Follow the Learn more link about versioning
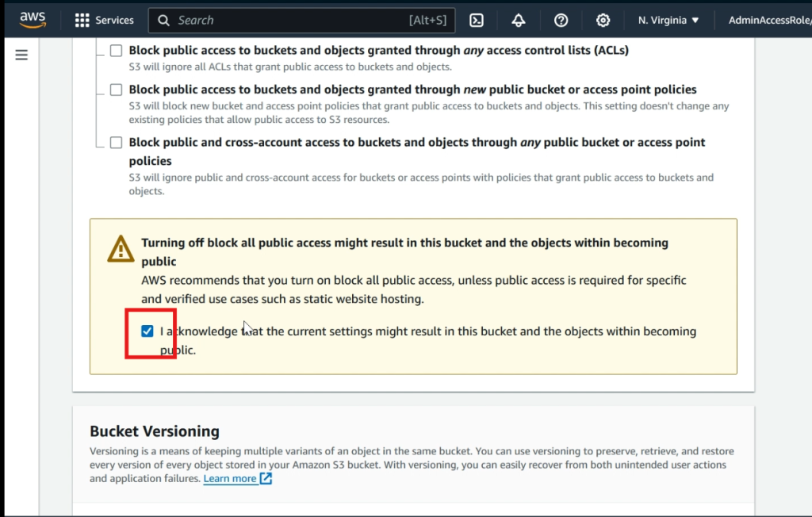The width and height of the screenshot is (812, 517). tap(230, 479)
